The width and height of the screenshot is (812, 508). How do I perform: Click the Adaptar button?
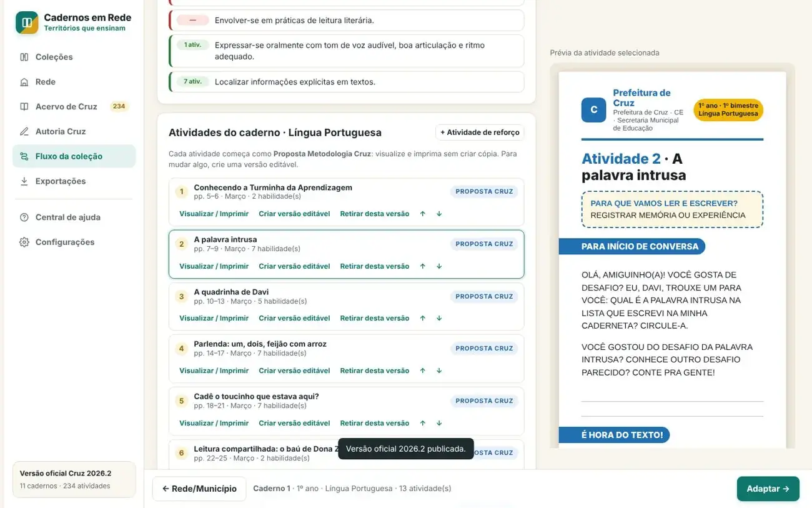(x=768, y=489)
